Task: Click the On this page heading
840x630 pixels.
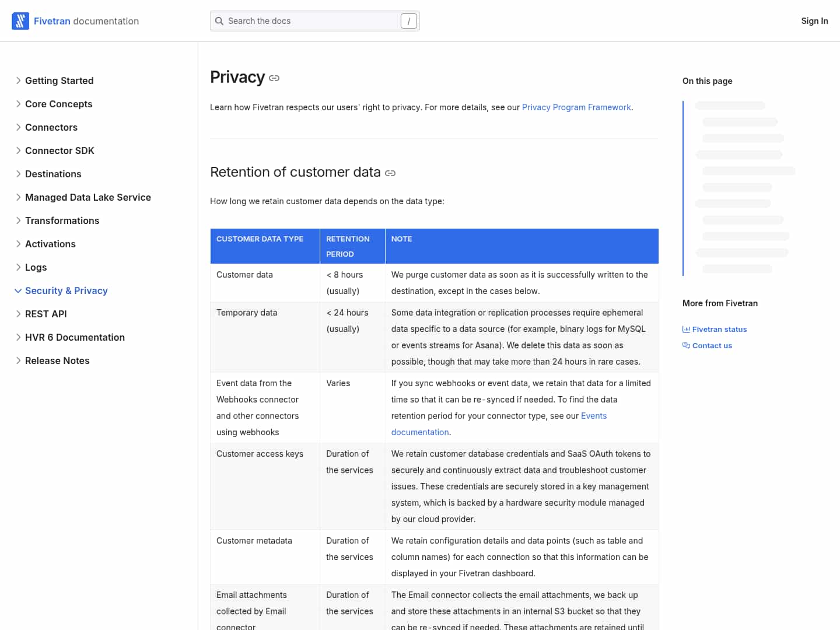Action: click(708, 81)
